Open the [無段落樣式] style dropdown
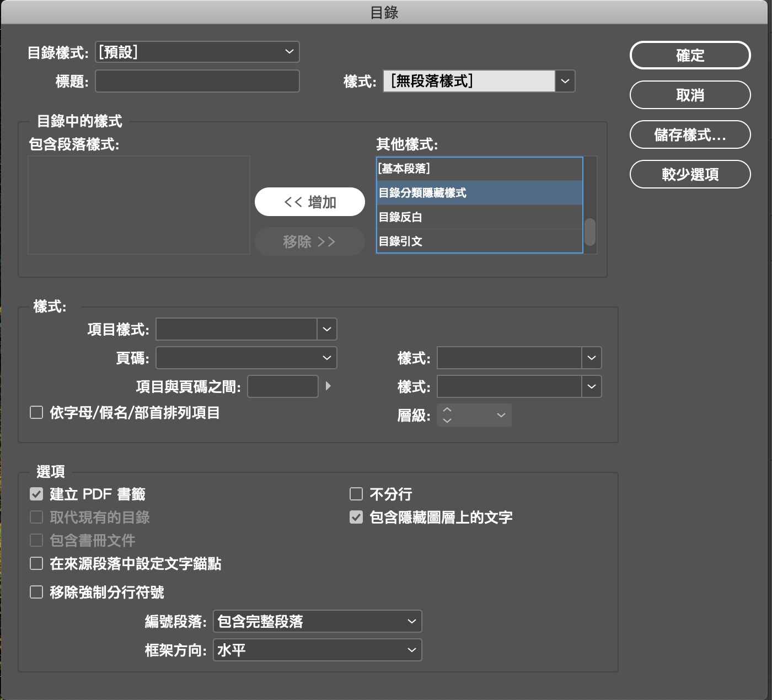 565,81
